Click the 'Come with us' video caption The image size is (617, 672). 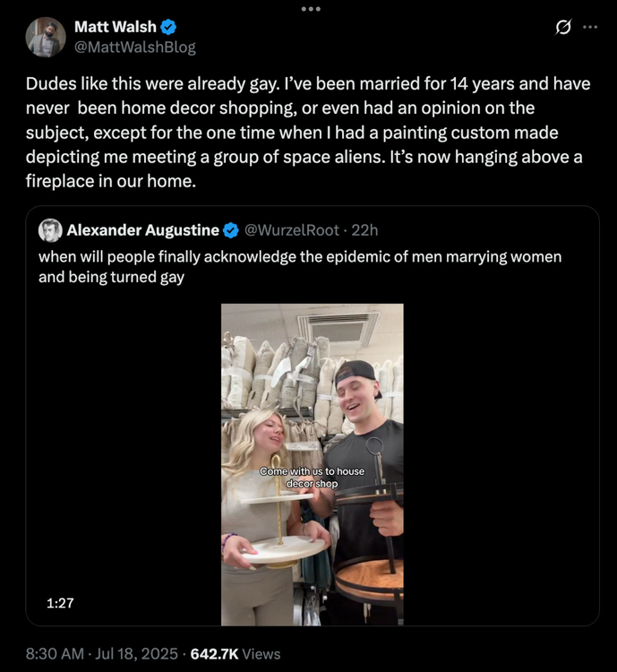[x=312, y=477]
